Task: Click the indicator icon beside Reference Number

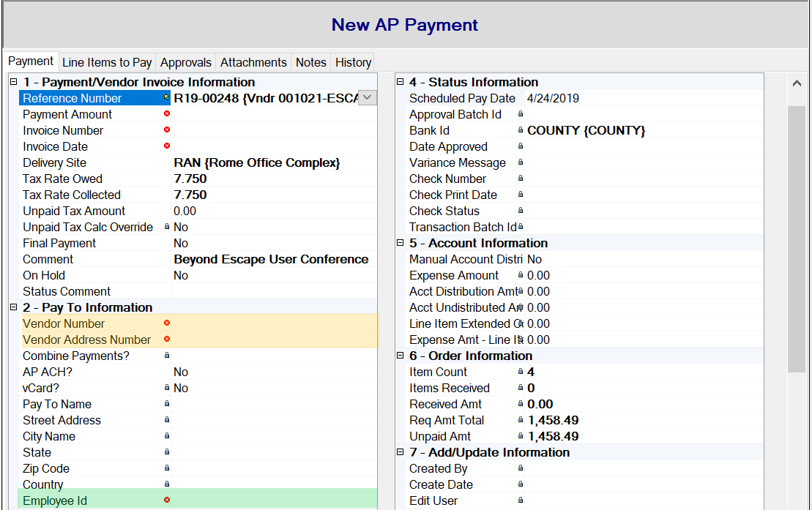Action: click(x=167, y=97)
